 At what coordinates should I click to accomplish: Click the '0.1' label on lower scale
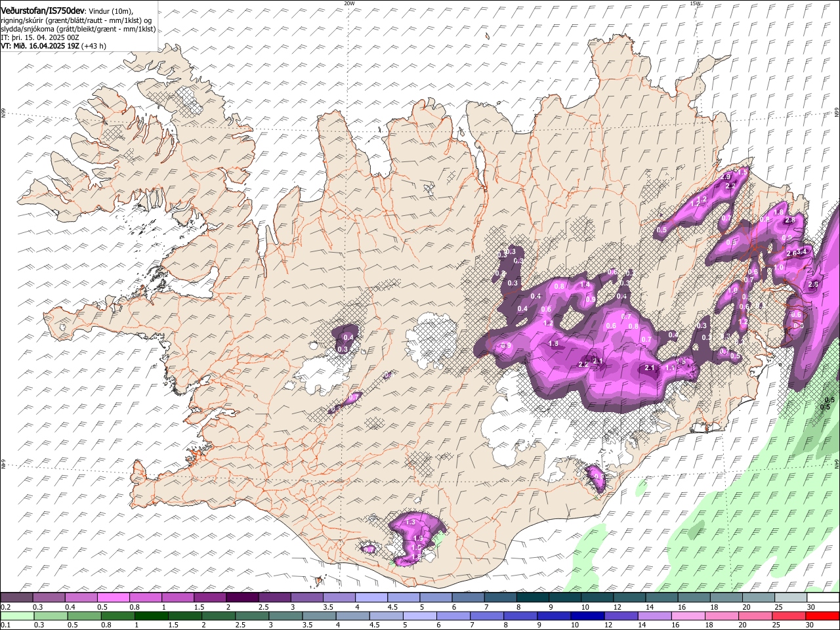coord(5,625)
